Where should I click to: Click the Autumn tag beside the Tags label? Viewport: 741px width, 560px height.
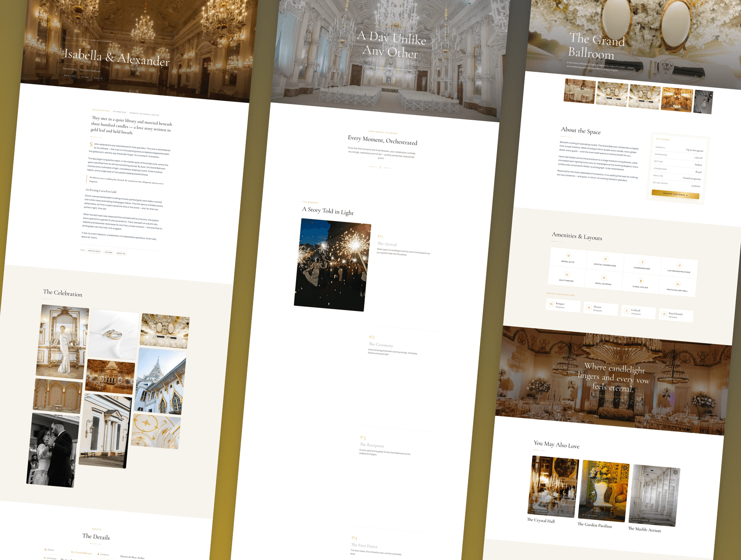click(x=108, y=252)
